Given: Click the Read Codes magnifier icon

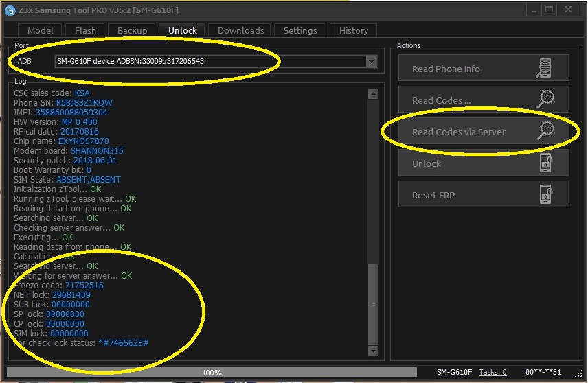Looking at the screenshot, I should 545,99.
